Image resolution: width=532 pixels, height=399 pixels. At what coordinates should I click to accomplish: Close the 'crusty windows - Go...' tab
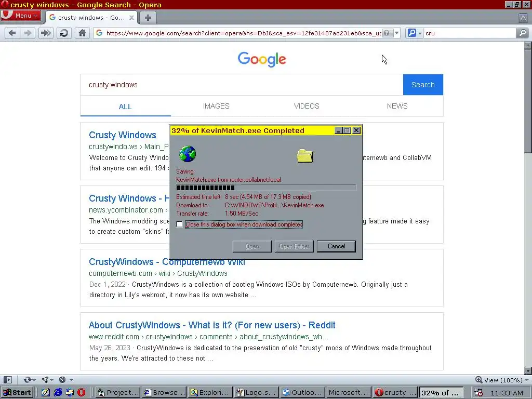coord(131,18)
